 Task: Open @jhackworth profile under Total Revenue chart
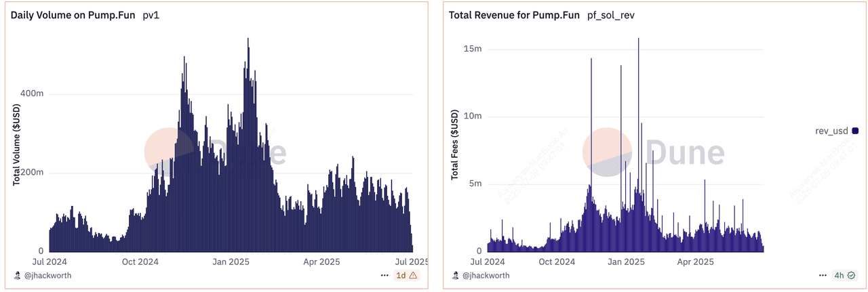486,276
